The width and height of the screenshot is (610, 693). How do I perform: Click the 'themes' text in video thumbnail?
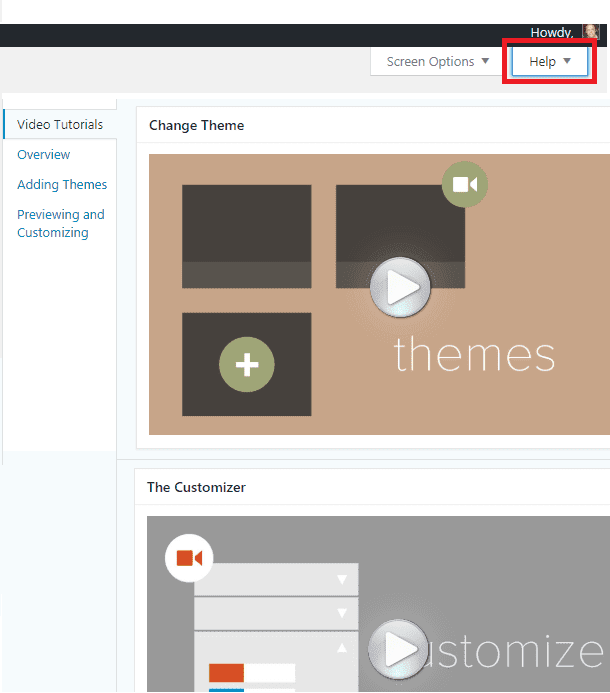(x=474, y=354)
